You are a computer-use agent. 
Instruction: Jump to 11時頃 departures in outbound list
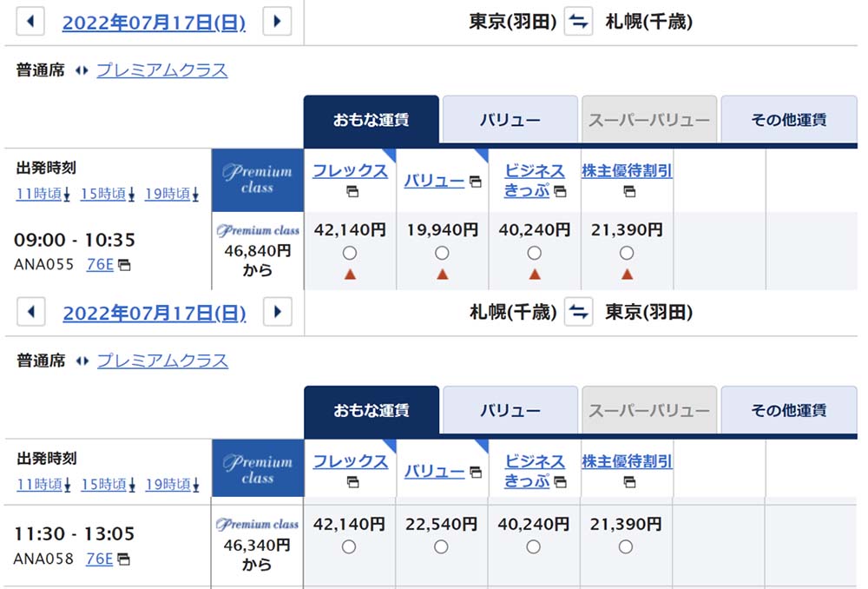[43, 194]
